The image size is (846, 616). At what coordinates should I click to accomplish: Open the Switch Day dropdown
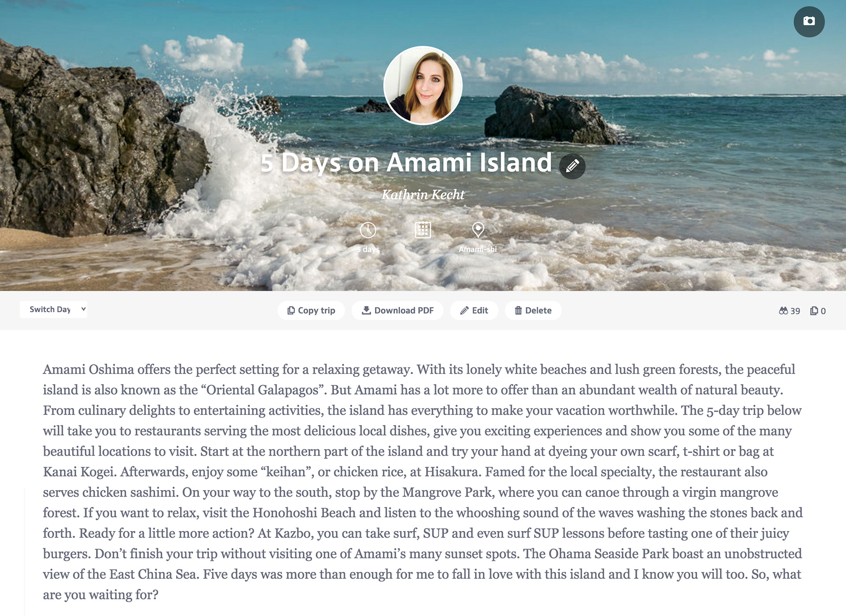(53, 310)
